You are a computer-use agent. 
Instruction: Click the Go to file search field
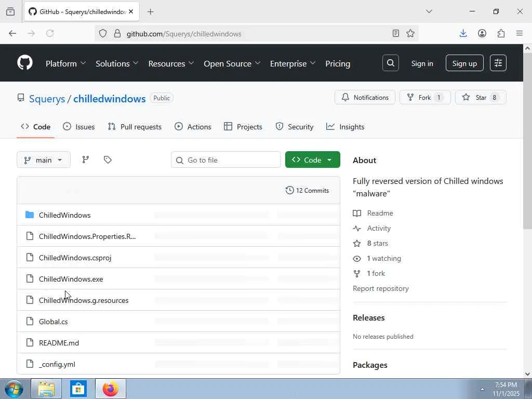[x=226, y=160]
